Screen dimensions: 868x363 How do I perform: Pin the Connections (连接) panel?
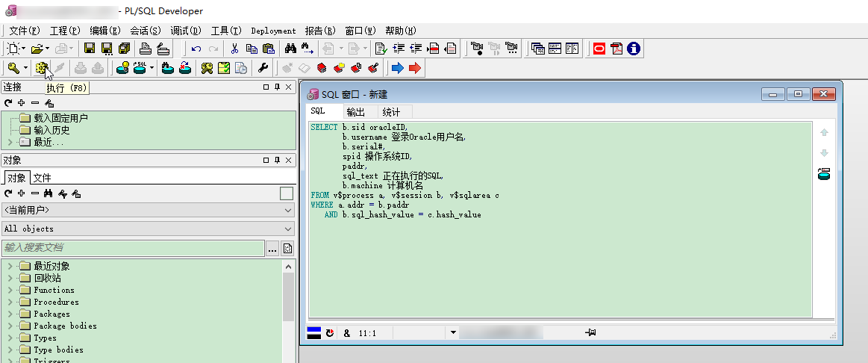278,87
